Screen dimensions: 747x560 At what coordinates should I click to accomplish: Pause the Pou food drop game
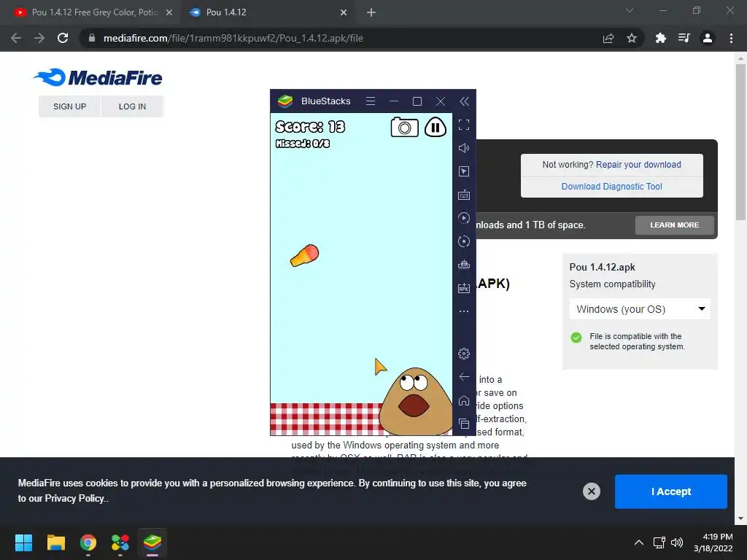[435, 127]
